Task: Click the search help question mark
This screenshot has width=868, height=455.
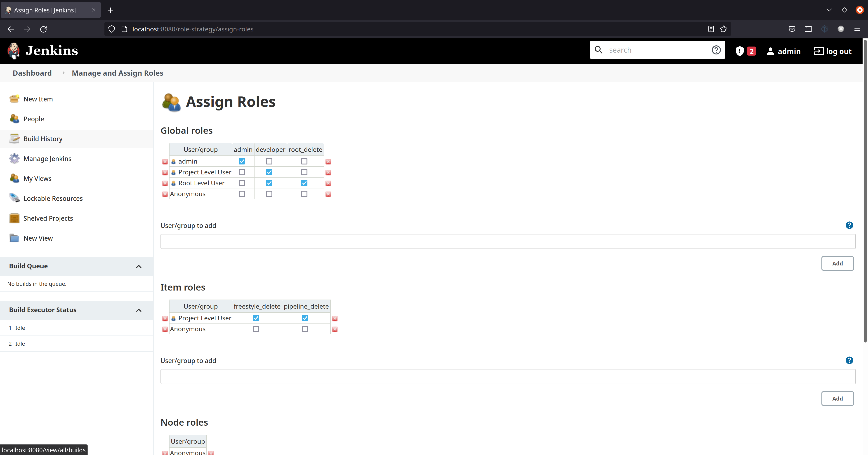Action: click(716, 50)
